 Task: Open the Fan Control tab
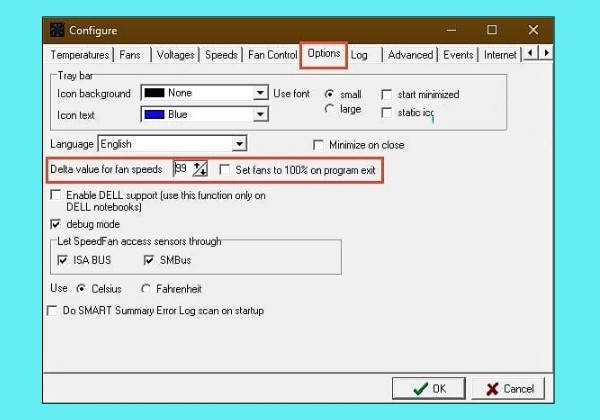(272, 55)
